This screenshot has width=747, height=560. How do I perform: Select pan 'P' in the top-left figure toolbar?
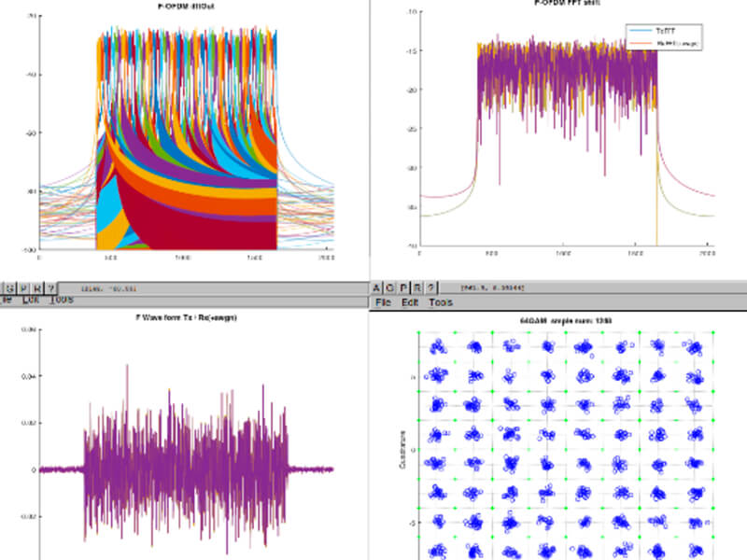tap(23, 289)
